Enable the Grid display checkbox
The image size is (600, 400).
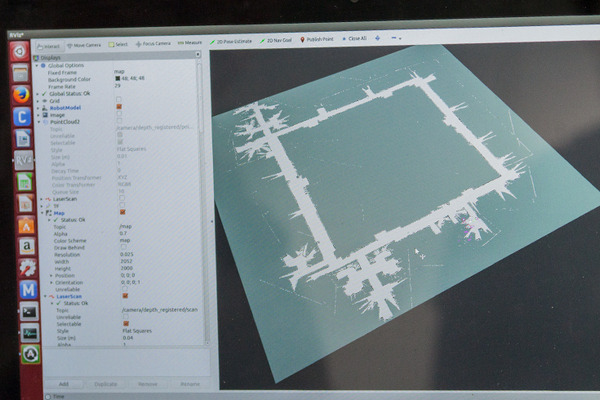pyautogui.click(x=120, y=100)
